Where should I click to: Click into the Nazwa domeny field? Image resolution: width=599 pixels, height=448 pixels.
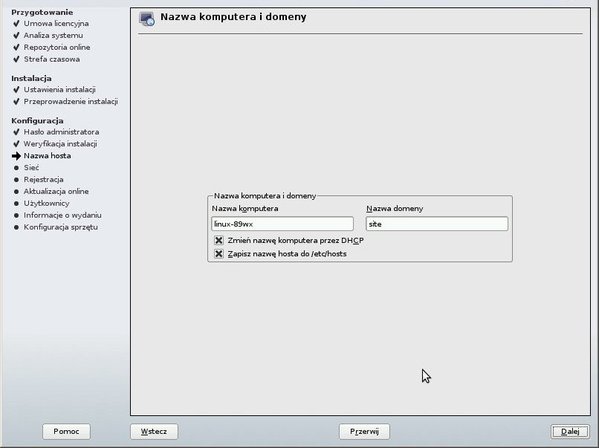tap(437, 224)
